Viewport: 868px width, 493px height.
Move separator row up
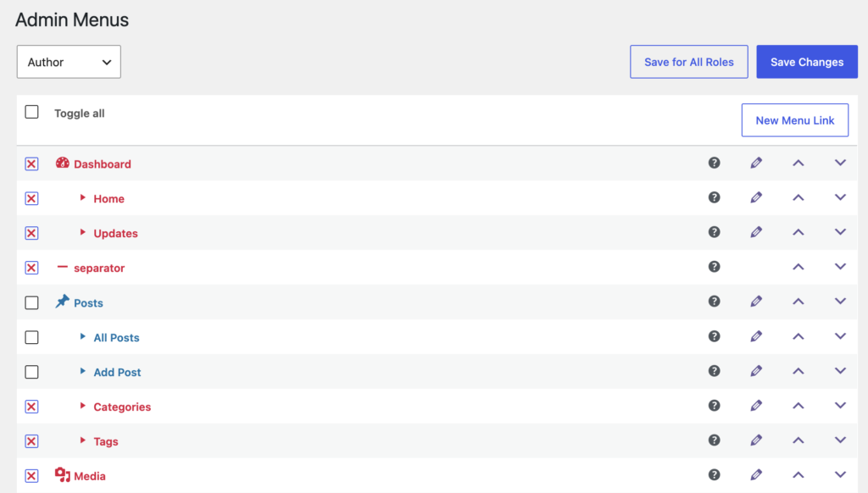tap(798, 267)
